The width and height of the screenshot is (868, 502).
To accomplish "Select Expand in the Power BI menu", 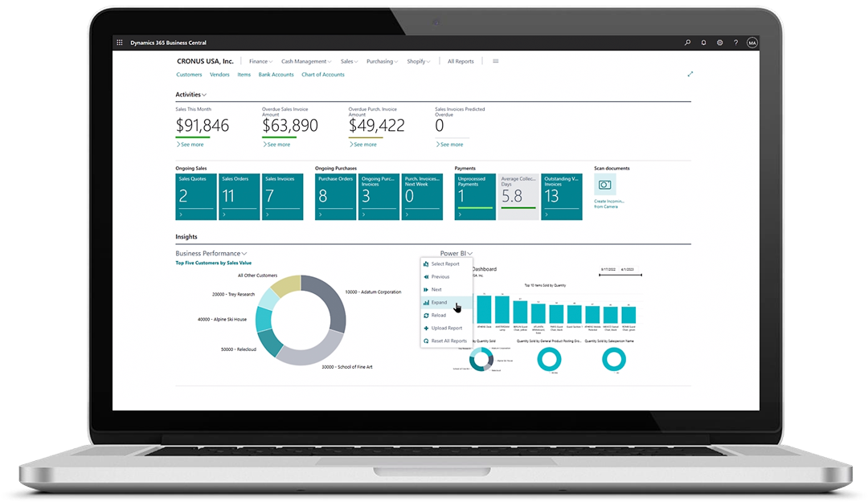I will tap(446, 302).
